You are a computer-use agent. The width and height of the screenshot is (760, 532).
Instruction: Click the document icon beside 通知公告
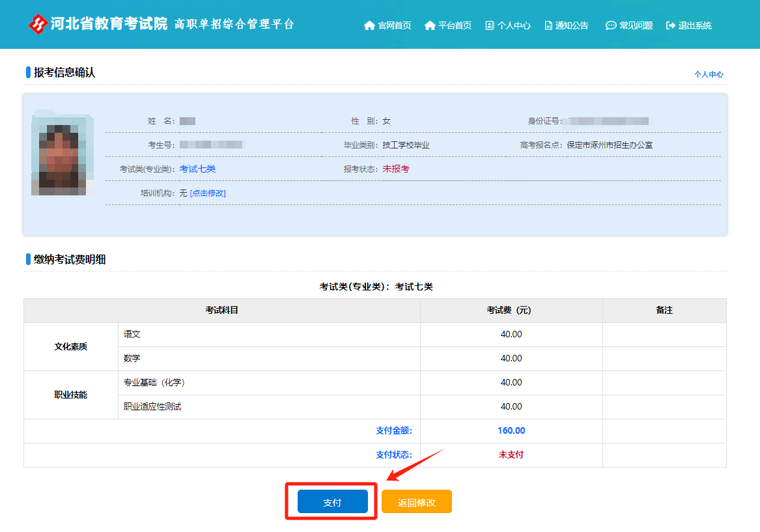(x=548, y=25)
